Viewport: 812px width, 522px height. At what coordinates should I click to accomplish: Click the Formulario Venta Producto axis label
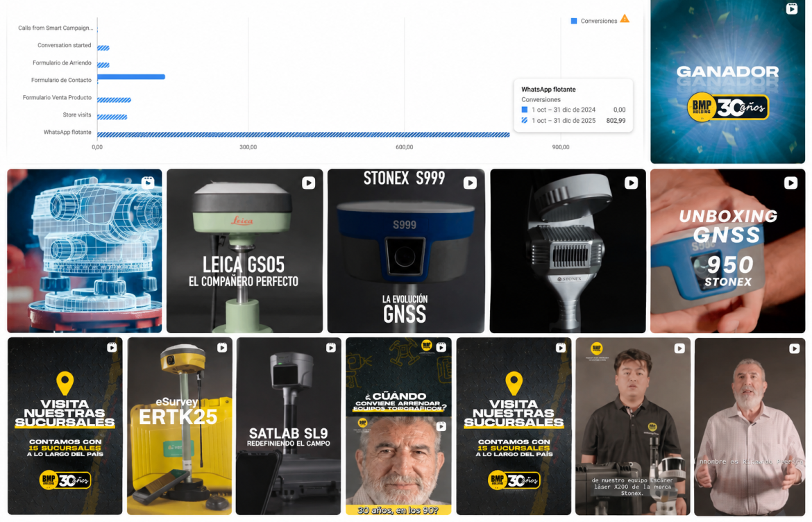click(57, 97)
